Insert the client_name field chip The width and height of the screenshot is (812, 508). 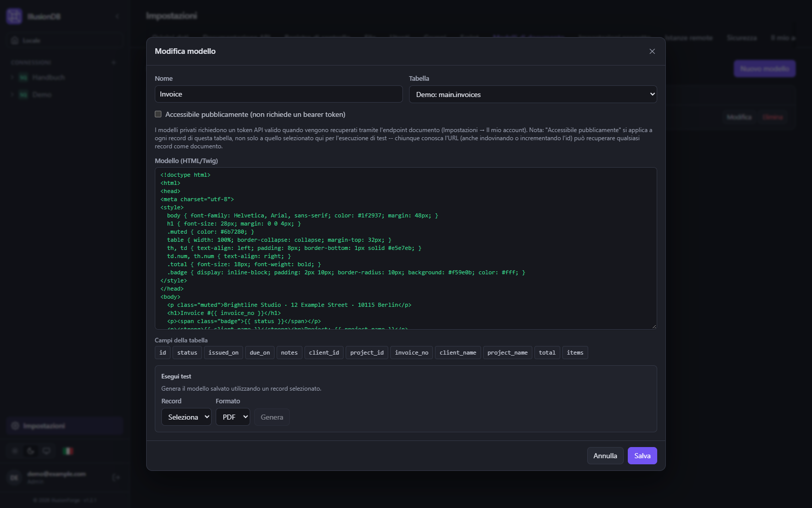458,353
